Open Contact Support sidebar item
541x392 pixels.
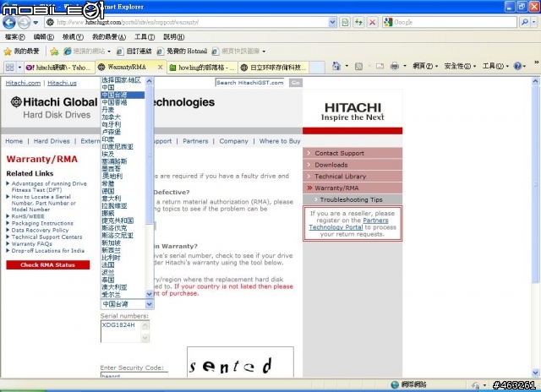tap(352, 154)
